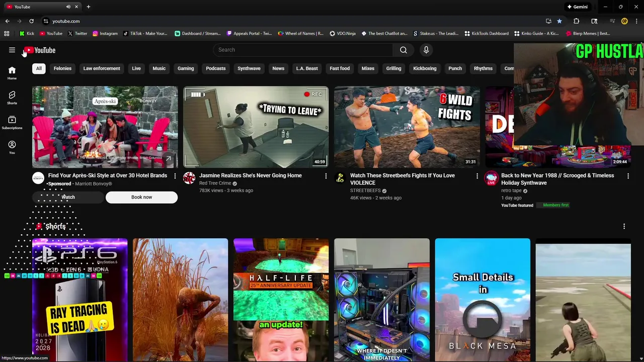Open the Kick bookmark in bookmarks bar
The width and height of the screenshot is (644, 362).
click(27, 34)
